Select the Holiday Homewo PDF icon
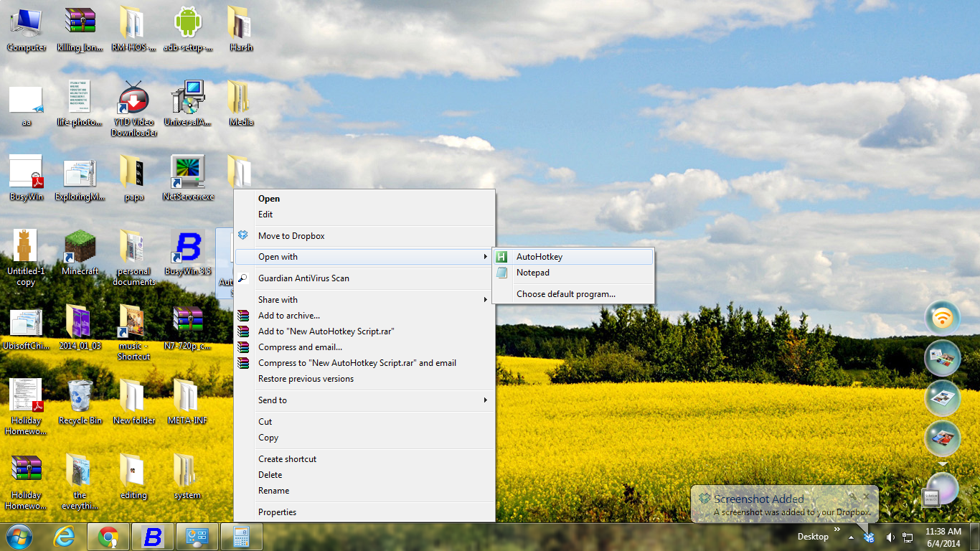 27,408
